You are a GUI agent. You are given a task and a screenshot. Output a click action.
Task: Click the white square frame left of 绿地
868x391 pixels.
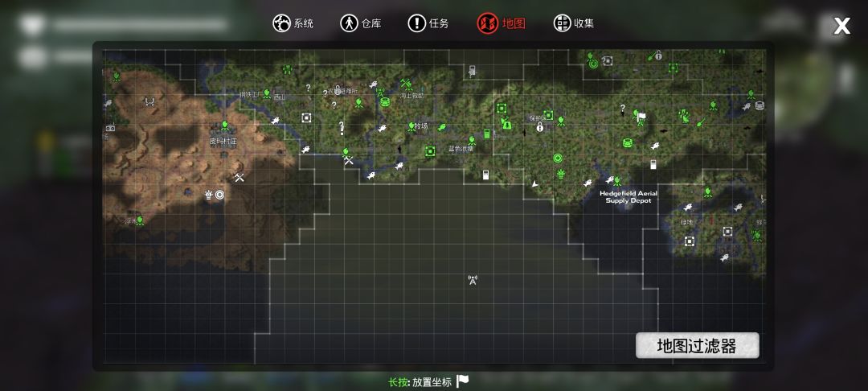click(690, 241)
